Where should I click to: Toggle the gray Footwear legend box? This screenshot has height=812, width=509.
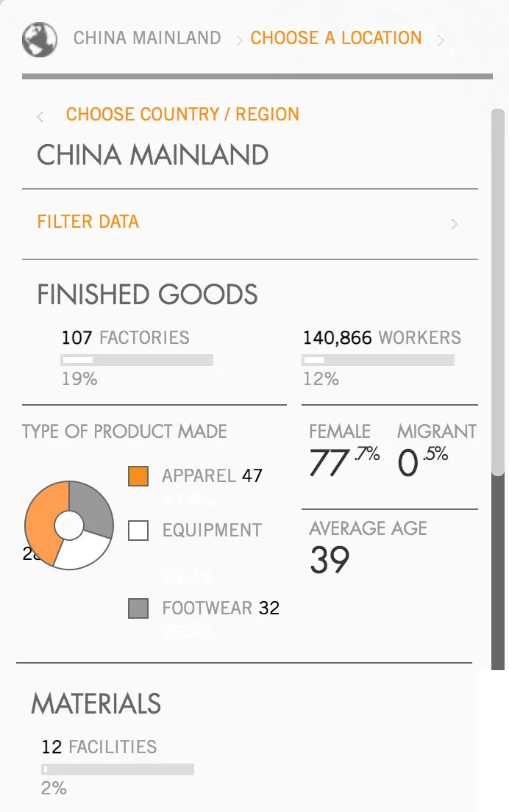click(x=138, y=608)
